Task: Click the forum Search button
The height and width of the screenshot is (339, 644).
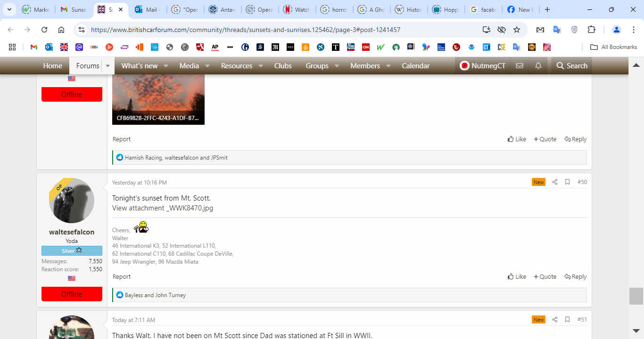Action: pos(572,66)
